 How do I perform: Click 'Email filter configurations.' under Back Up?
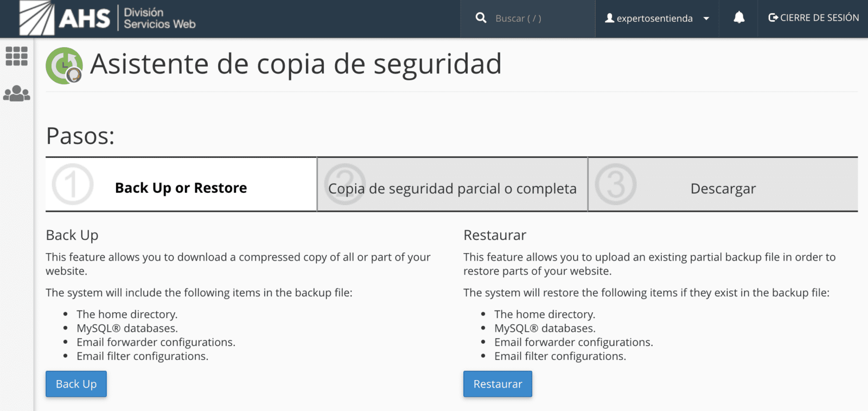pyautogui.click(x=142, y=356)
